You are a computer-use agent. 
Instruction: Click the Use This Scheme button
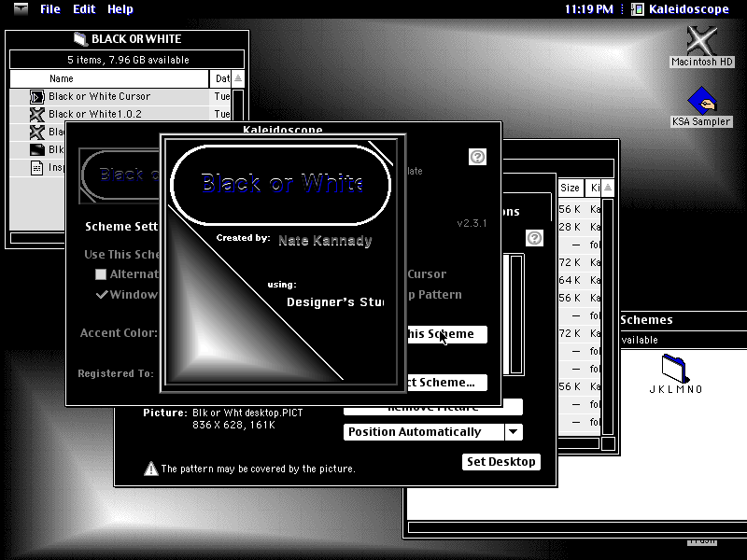click(x=447, y=334)
